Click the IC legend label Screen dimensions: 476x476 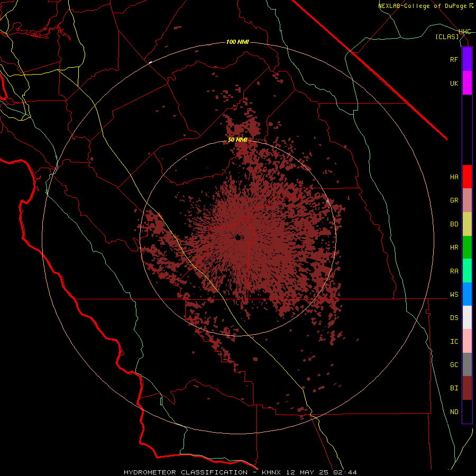(x=454, y=342)
